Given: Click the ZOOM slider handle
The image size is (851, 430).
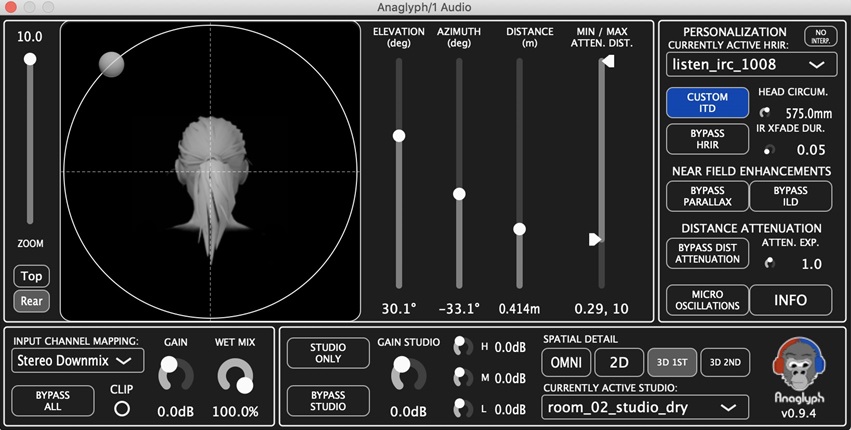Looking at the screenshot, I should click(30, 59).
